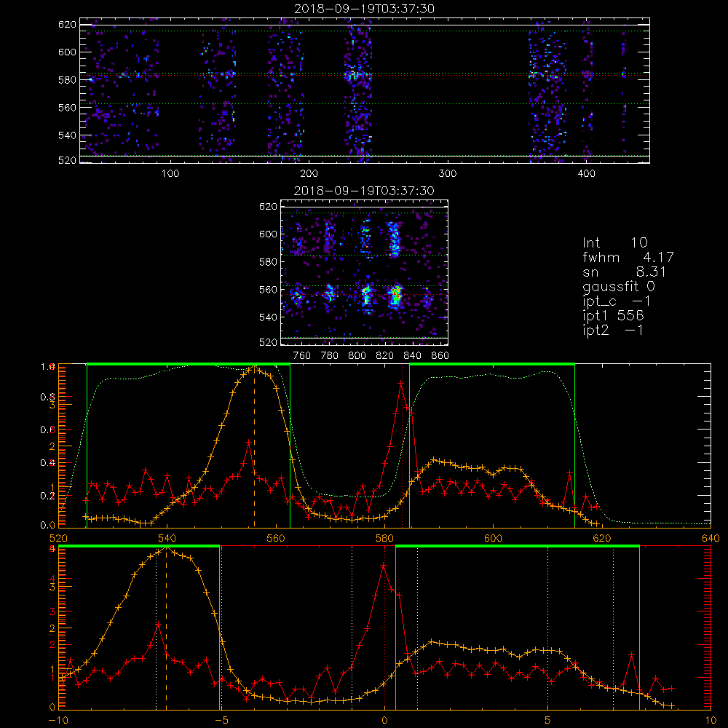Click x-axis label -10 on bottom plot

[58, 720]
